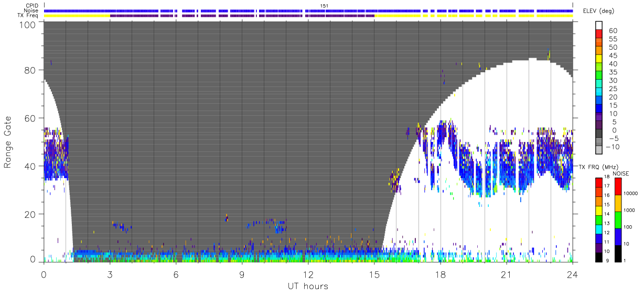Select the black 9–10 MHz frequency swatch
Image resolution: width=644 pixels, height=297 pixels.
click(598, 256)
